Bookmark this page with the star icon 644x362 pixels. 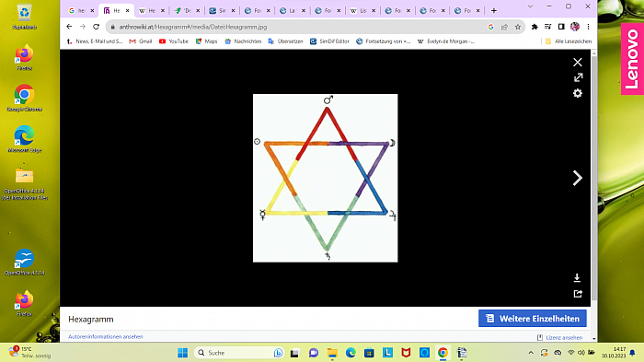coord(518,27)
